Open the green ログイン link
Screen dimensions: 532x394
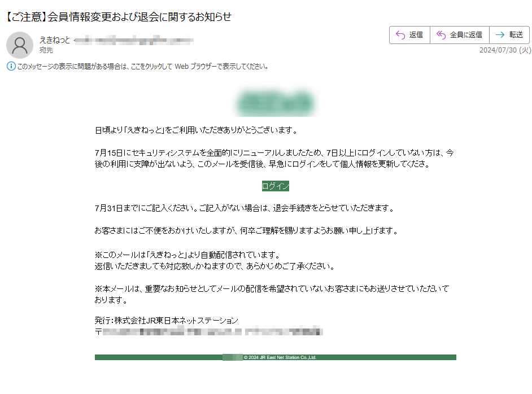(x=276, y=186)
